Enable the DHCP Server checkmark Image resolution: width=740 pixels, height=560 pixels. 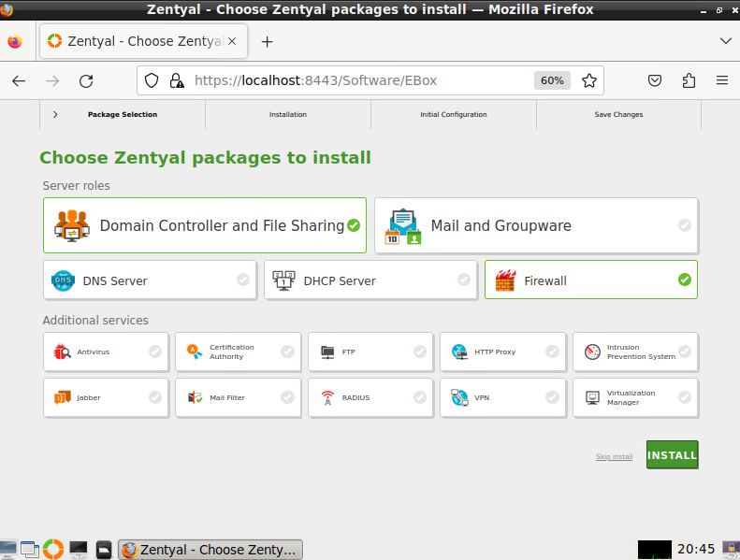464,280
